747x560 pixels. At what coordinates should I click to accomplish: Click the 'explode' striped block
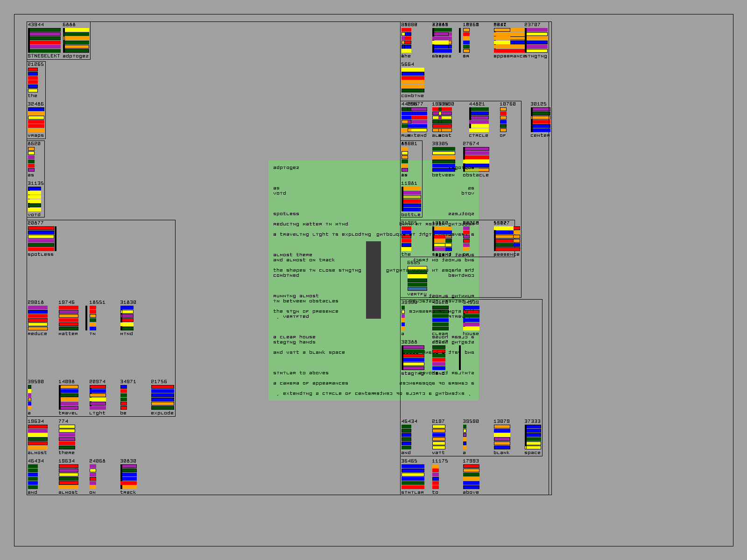(162, 398)
